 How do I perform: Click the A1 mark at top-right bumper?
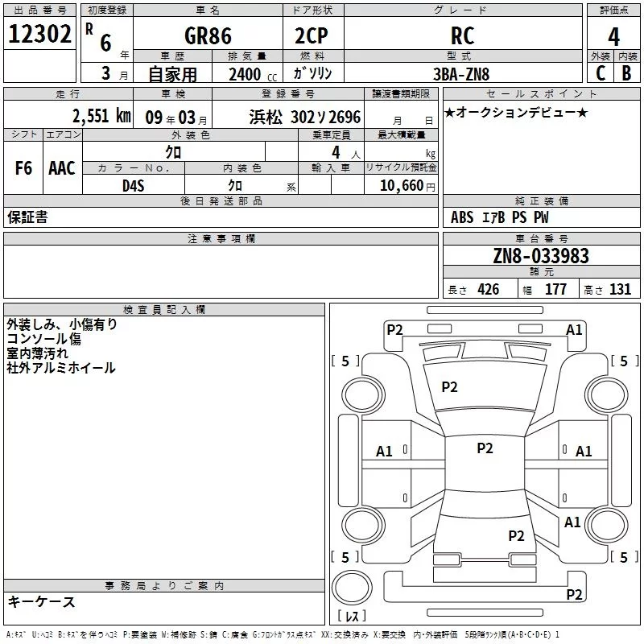pyautogui.click(x=574, y=329)
